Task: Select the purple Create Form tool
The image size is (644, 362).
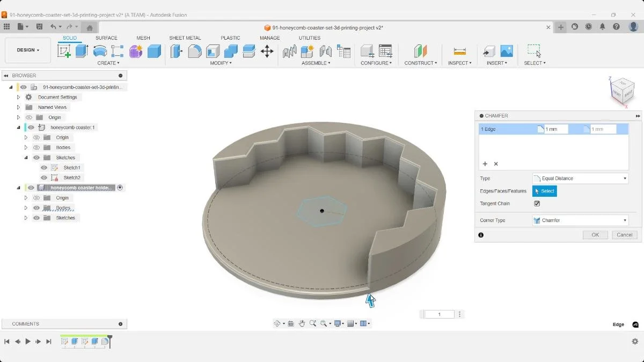Action: [136, 51]
